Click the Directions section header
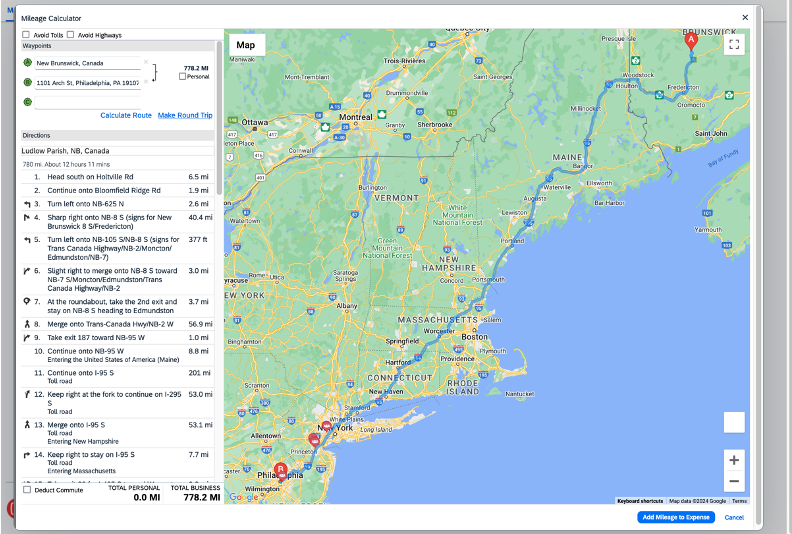This screenshot has height=534, width=792. click(x=117, y=135)
